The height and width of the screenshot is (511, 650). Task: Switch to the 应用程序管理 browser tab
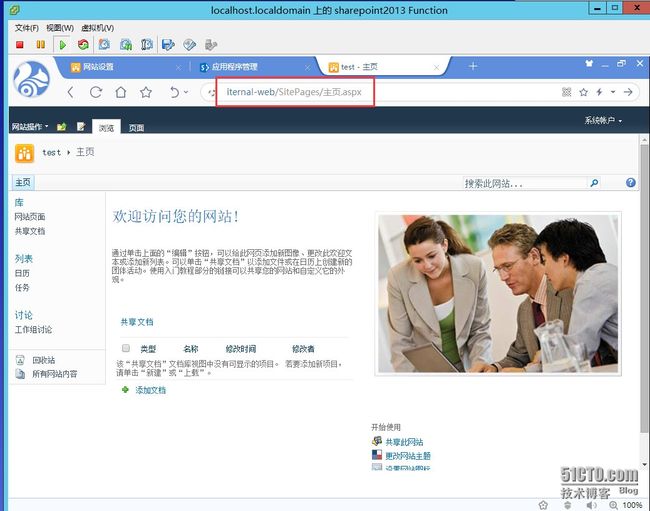(235, 67)
